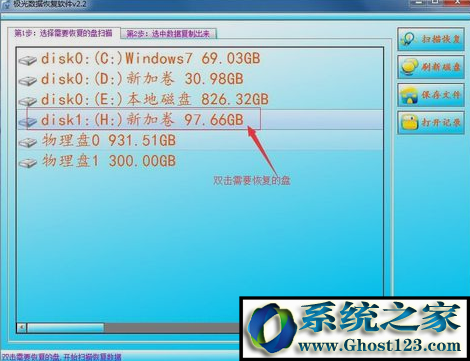Click the drive icon beside disk0 (D:) 30.98GB
The image size is (470, 361).
pos(28,81)
